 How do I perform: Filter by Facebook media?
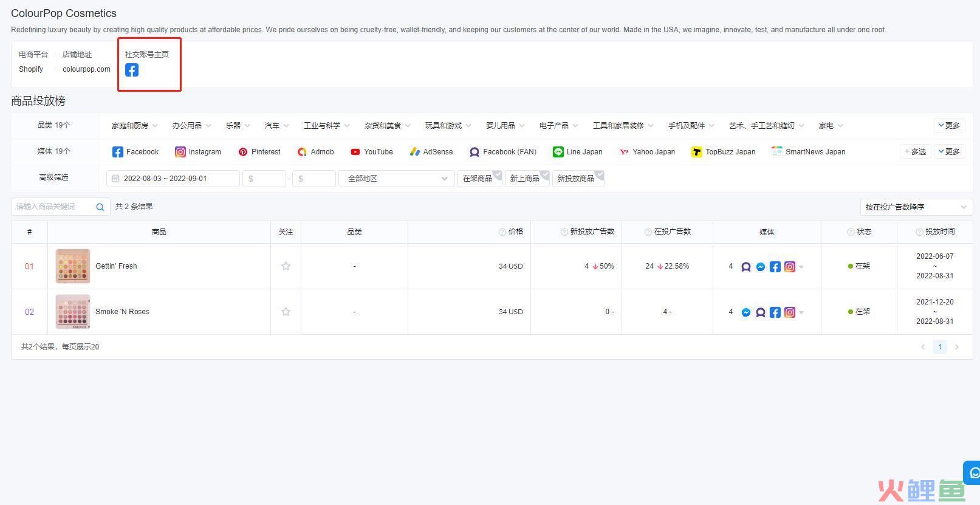click(135, 152)
